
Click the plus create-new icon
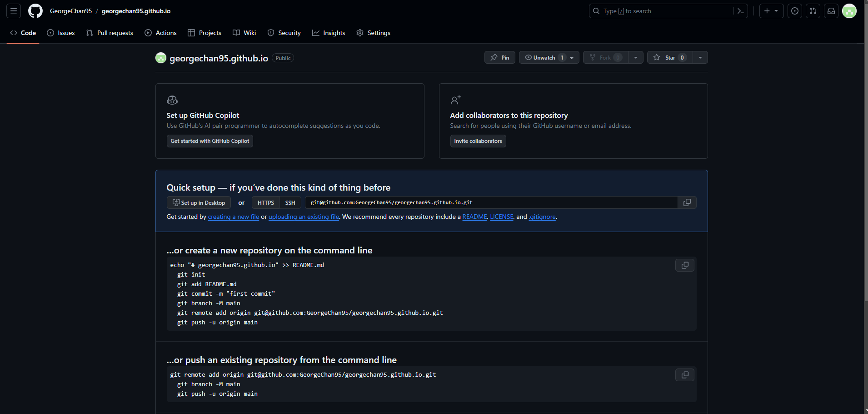click(x=767, y=11)
